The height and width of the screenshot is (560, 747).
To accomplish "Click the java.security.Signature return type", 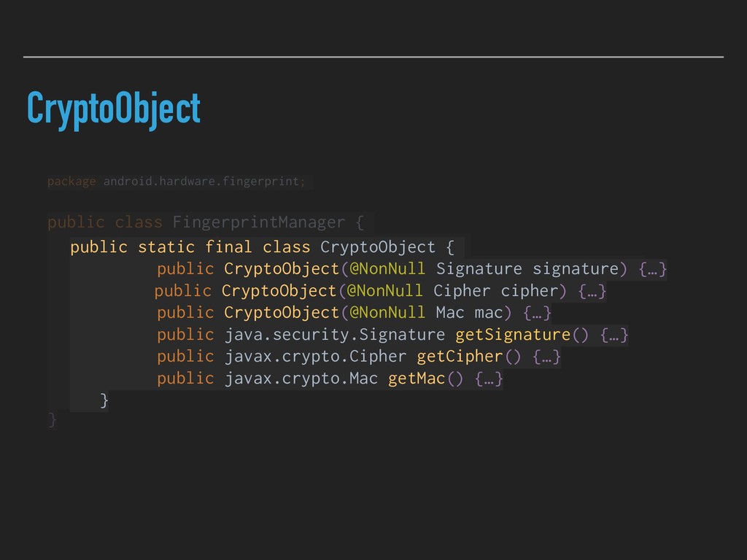I will [x=334, y=335].
